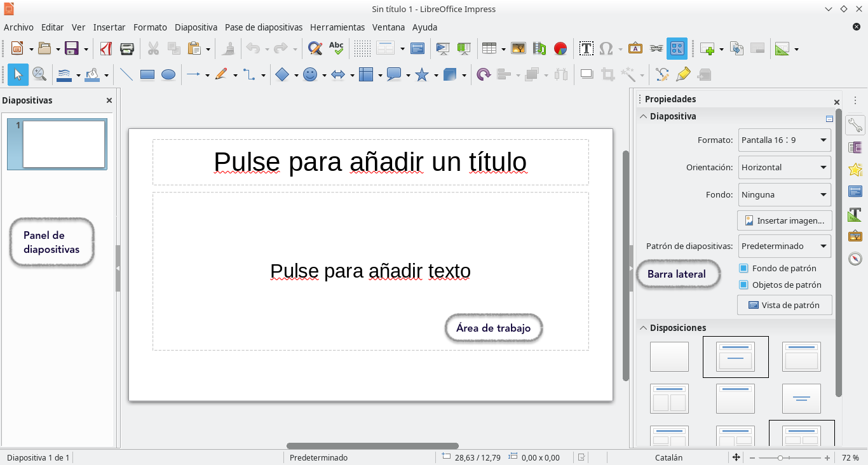Toggle the shadow icon in drawing toolbar
This screenshot has width=868, height=465.
587,74
